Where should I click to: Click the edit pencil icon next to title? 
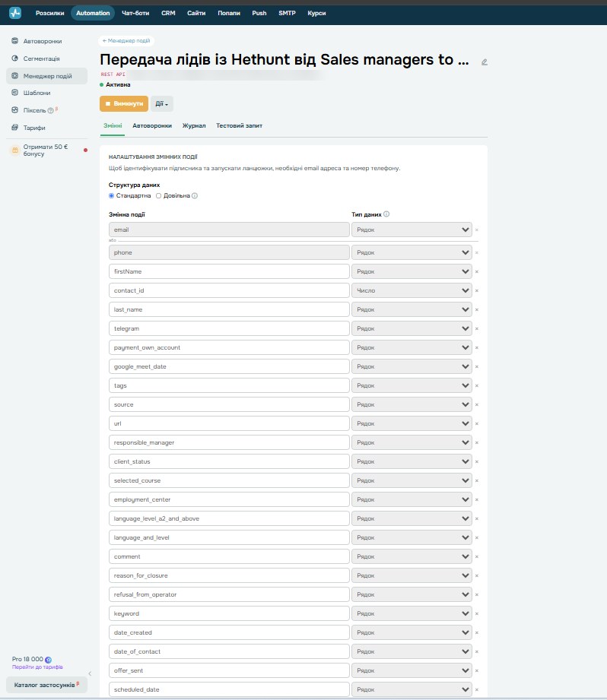tap(485, 62)
